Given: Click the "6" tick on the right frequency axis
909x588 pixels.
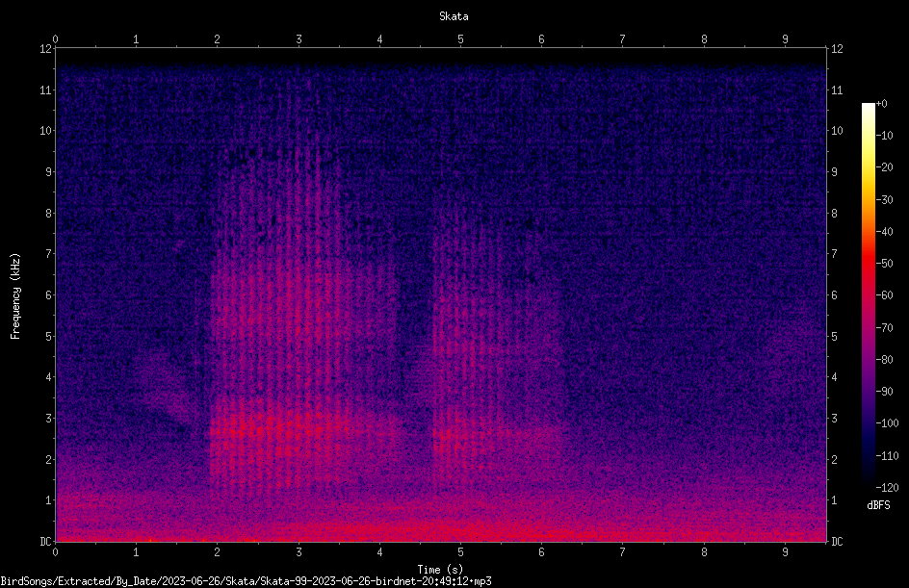Looking at the screenshot, I should [x=834, y=294].
